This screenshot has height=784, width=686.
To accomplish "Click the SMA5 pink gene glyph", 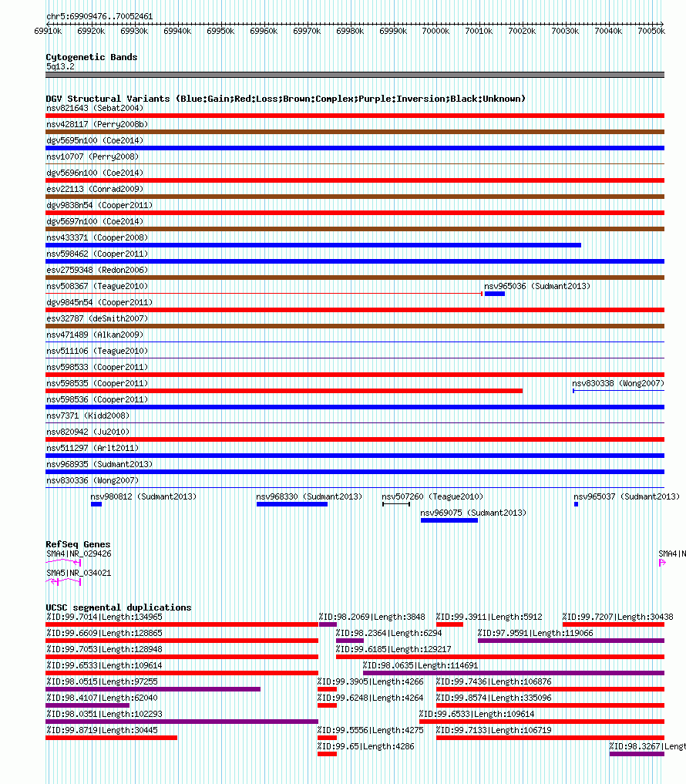I will tap(63, 581).
